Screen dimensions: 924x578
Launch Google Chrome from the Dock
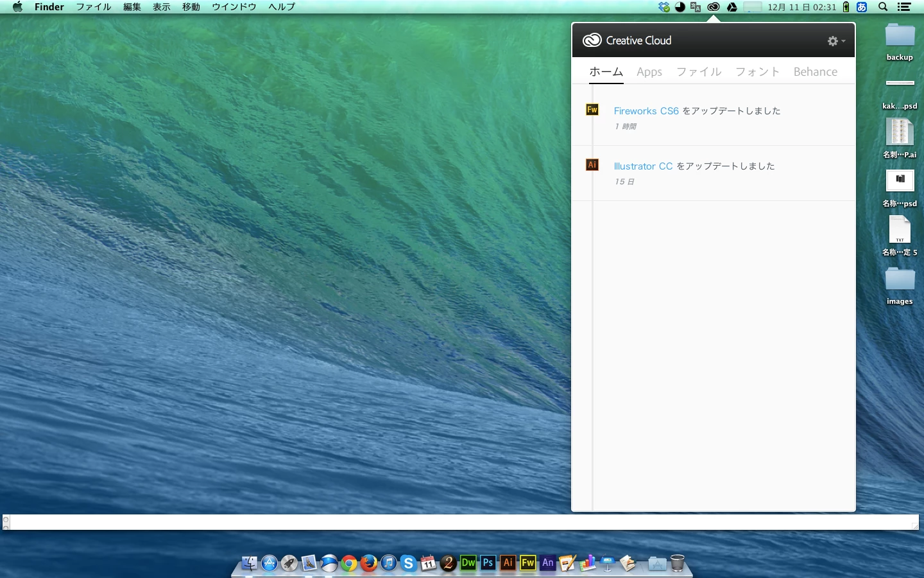tap(349, 563)
